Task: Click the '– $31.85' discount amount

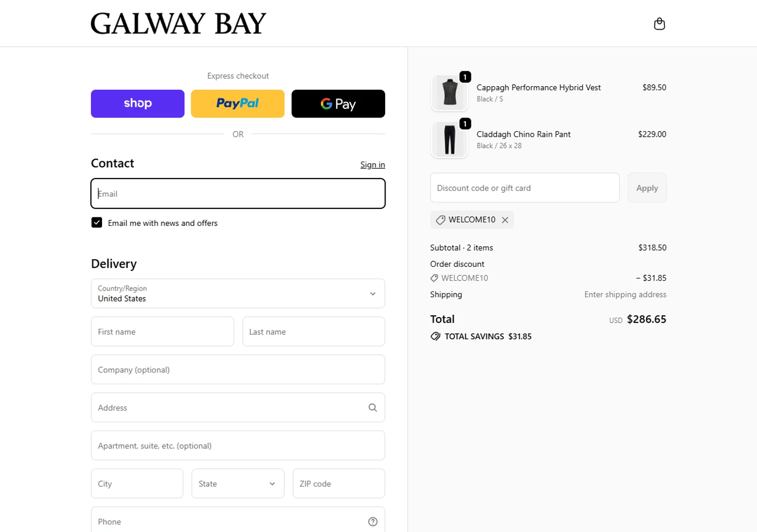Action: (x=651, y=278)
